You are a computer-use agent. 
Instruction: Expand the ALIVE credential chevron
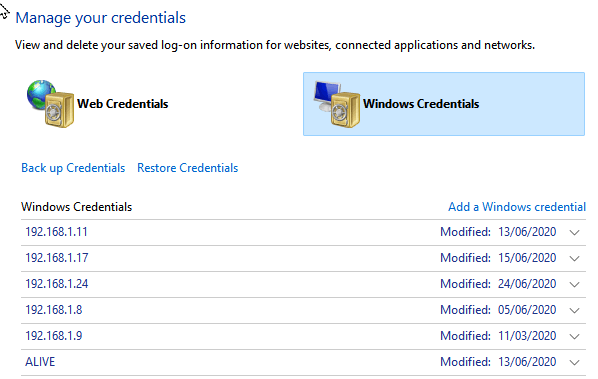[x=574, y=362]
